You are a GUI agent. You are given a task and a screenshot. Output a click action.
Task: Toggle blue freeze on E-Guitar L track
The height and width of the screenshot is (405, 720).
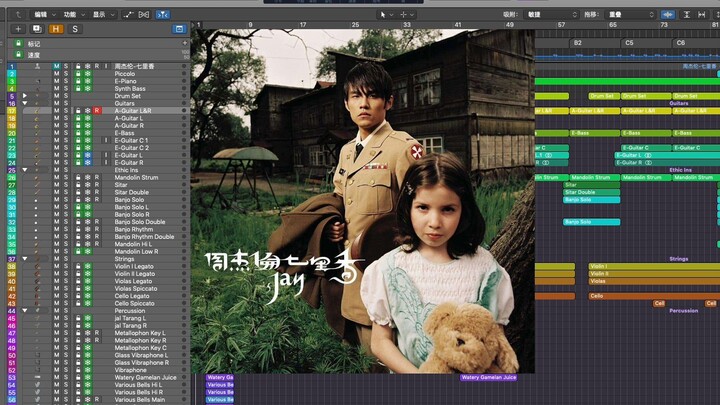(87, 155)
